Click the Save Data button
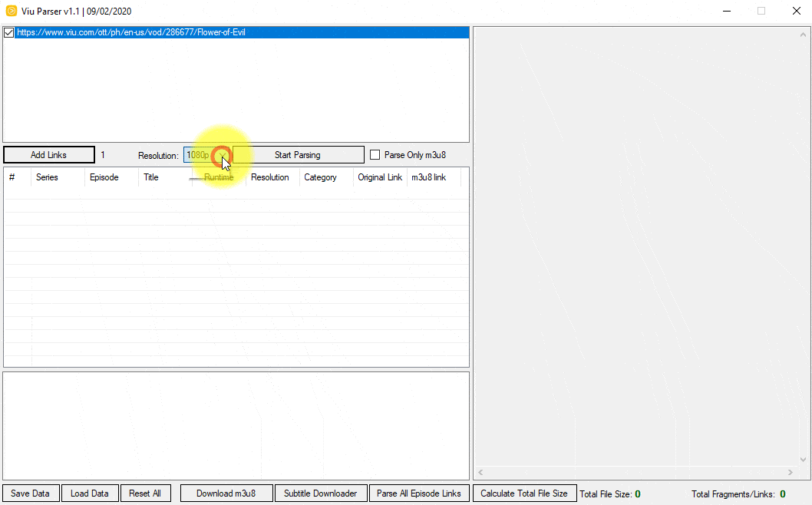 click(31, 493)
